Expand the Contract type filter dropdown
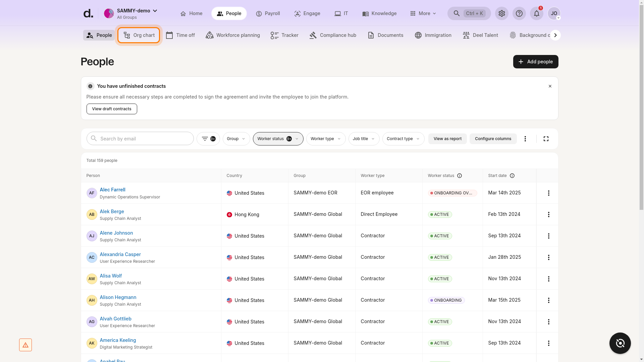The width and height of the screenshot is (644, 362). tap(403, 139)
